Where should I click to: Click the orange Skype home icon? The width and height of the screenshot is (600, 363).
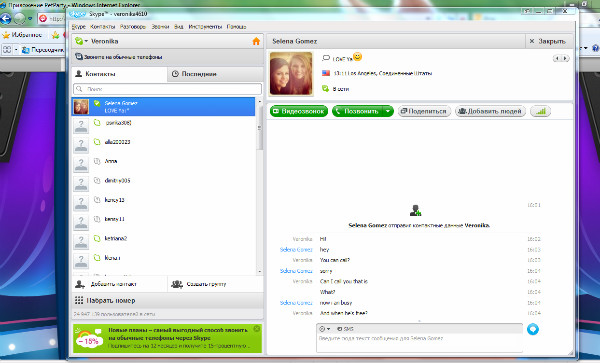[256, 41]
